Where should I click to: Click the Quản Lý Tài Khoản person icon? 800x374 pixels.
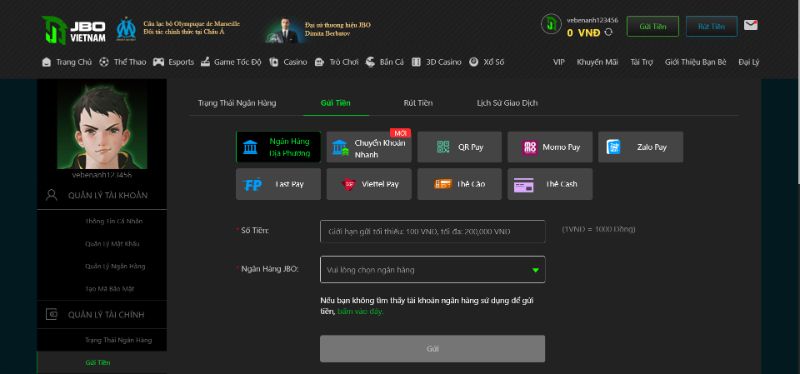coord(52,195)
